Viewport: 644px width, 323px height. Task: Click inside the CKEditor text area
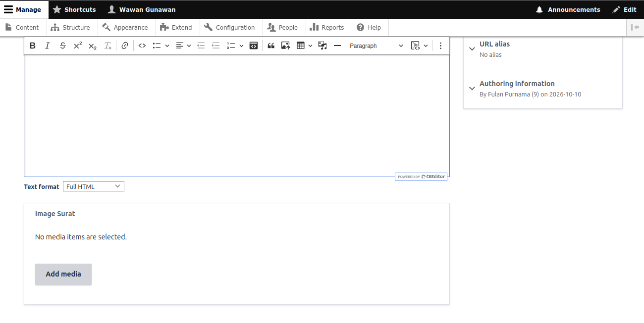click(x=237, y=116)
